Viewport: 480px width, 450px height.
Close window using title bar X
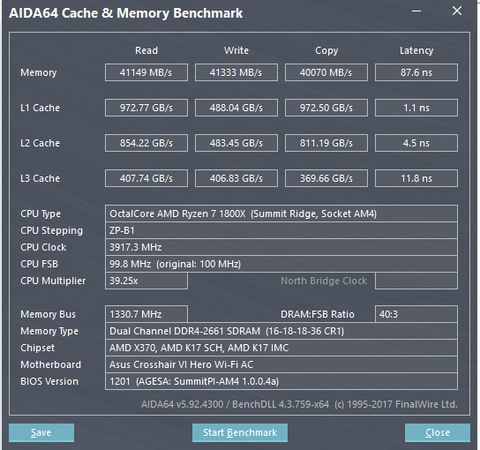point(457,11)
